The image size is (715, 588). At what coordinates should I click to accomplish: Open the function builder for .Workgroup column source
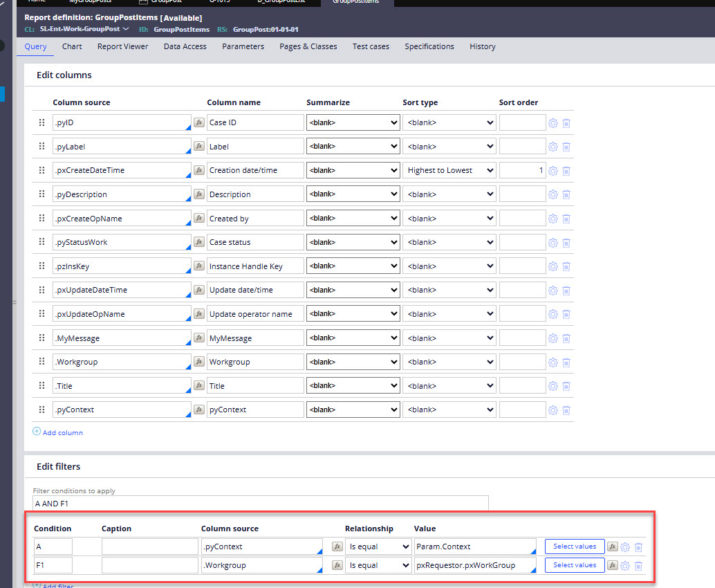(x=198, y=362)
